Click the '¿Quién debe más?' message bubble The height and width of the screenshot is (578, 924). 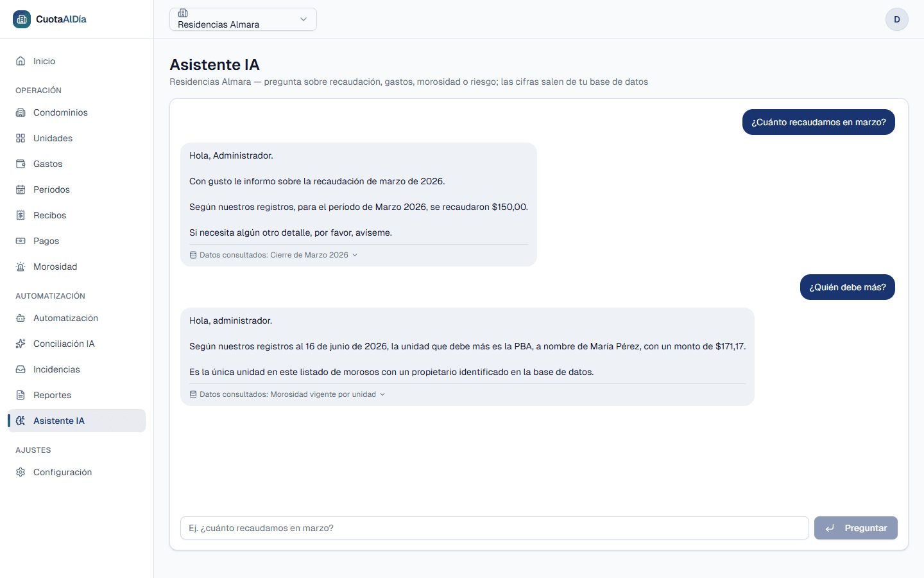click(x=848, y=287)
